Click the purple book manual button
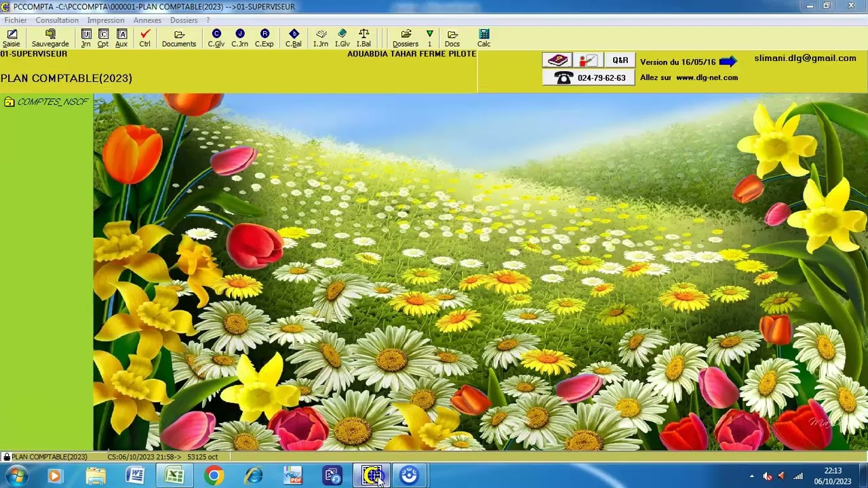The width and height of the screenshot is (868, 488). [557, 60]
